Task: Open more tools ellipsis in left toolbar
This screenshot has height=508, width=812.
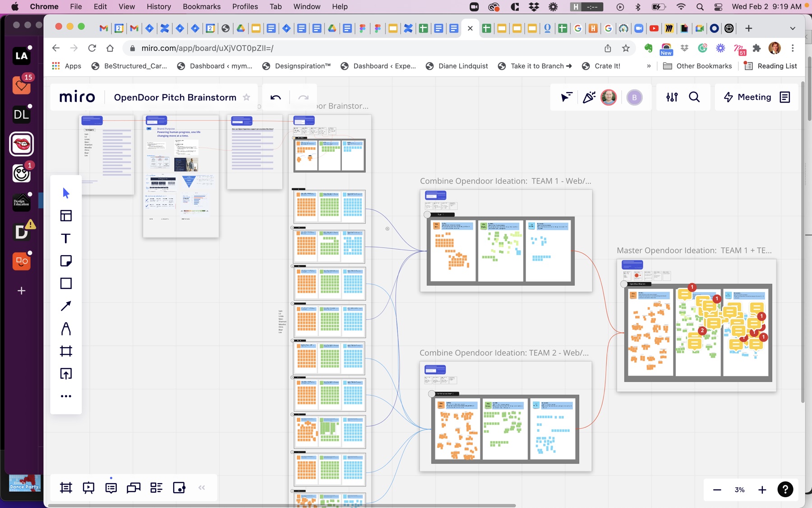Action: pos(66,396)
